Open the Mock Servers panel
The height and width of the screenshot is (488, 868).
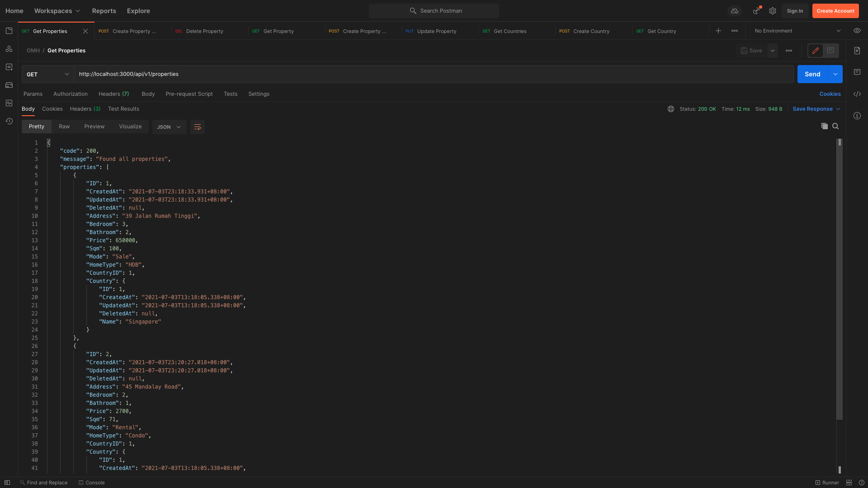click(x=9, y=85)
